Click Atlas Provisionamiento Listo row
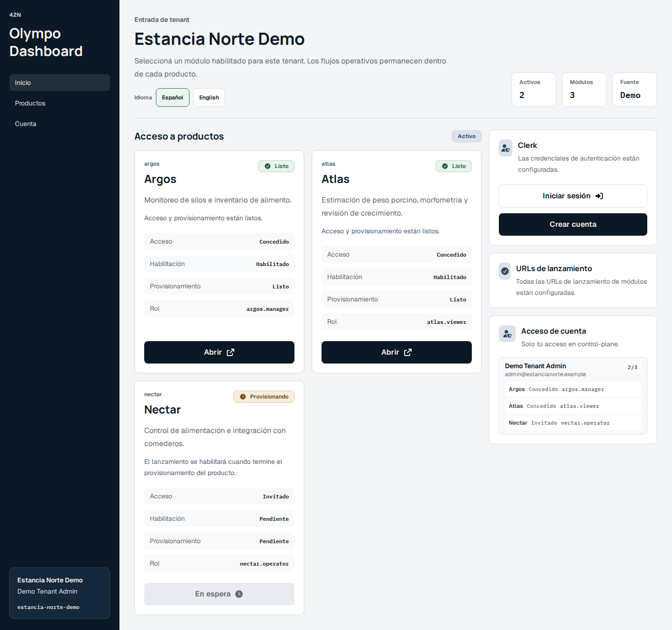 coord(397,299)
